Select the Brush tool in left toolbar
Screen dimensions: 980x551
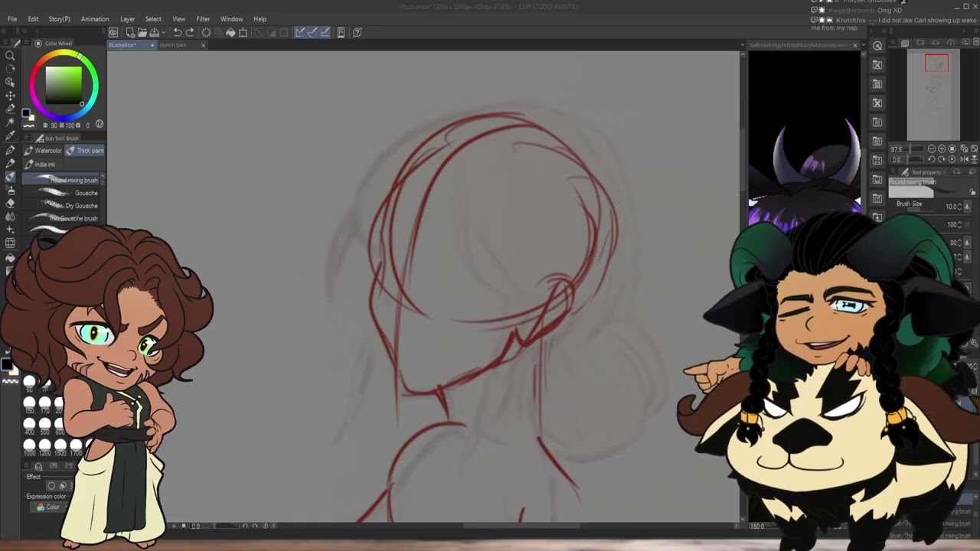coord(11,177)
